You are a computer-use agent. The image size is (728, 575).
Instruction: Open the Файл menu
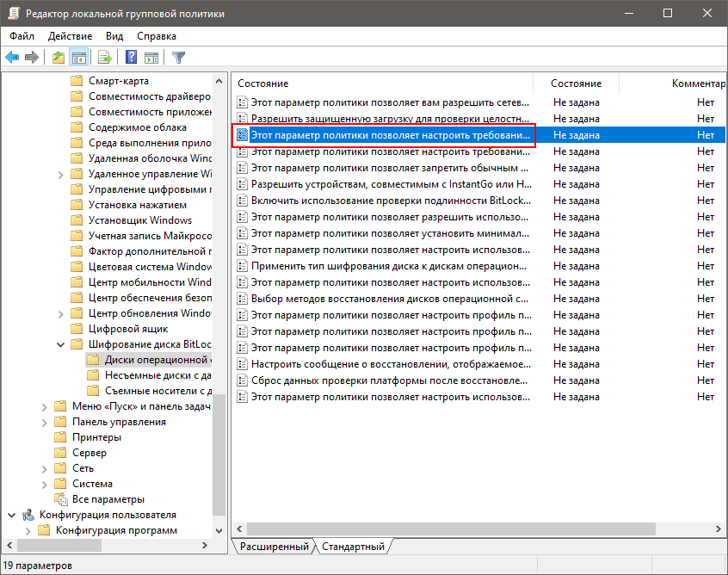[22, 36]
